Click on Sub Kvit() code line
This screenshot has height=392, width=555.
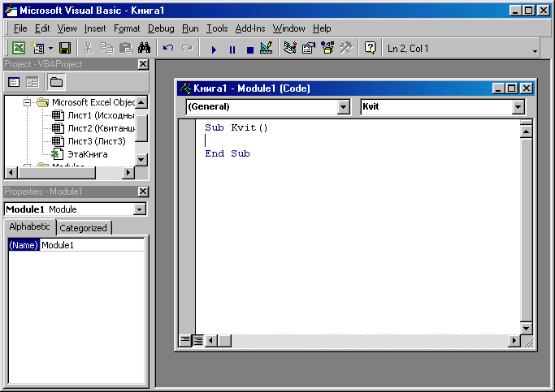pos(236,127)
